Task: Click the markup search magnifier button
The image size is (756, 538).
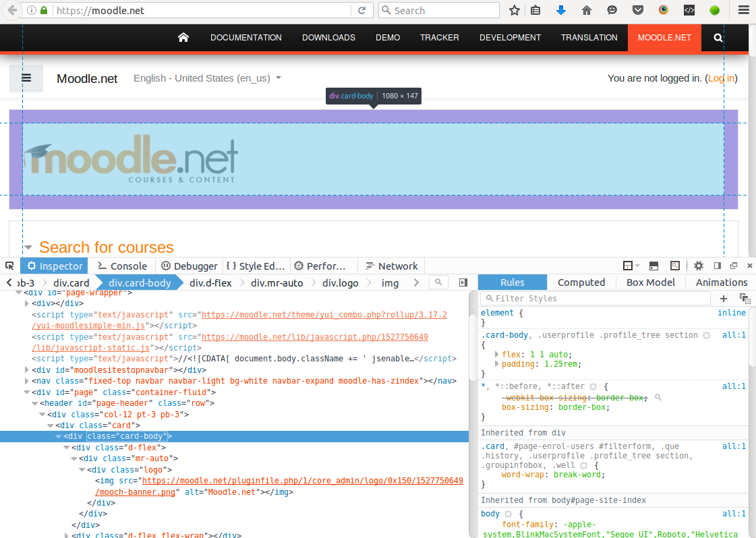Action: tap(438, 282)
